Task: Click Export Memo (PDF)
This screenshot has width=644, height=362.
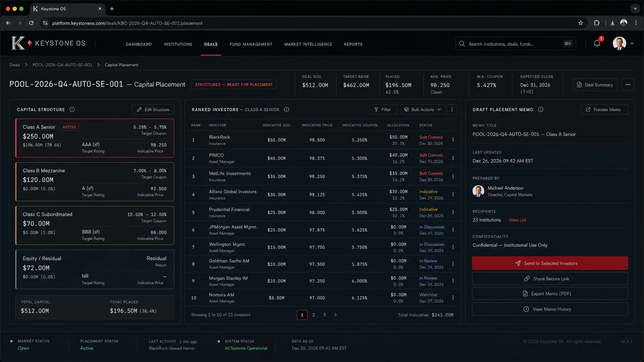Action: coord(550,294)
